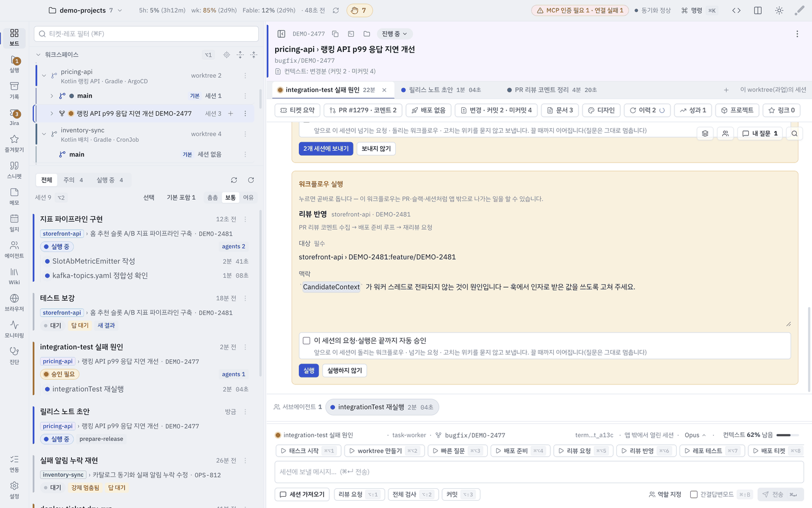Switch list density to 촘촘
Image resolution: width=812 pixels, height=508 pixels.
click(213, 198)
